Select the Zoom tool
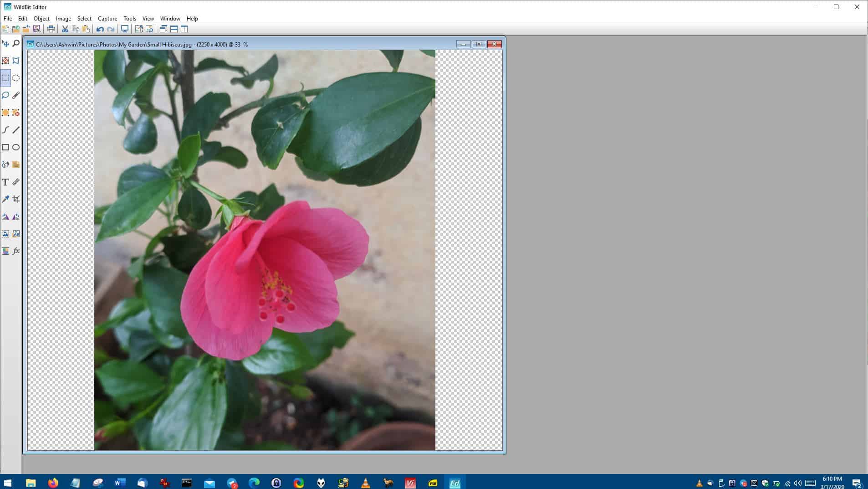This screenshot has width=868, height=489. coord(16,43)
